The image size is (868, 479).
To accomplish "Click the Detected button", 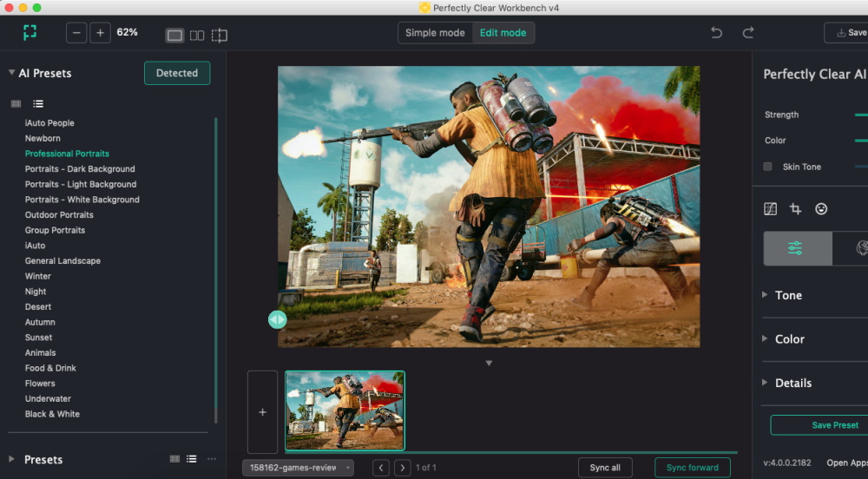I will 177,73.
